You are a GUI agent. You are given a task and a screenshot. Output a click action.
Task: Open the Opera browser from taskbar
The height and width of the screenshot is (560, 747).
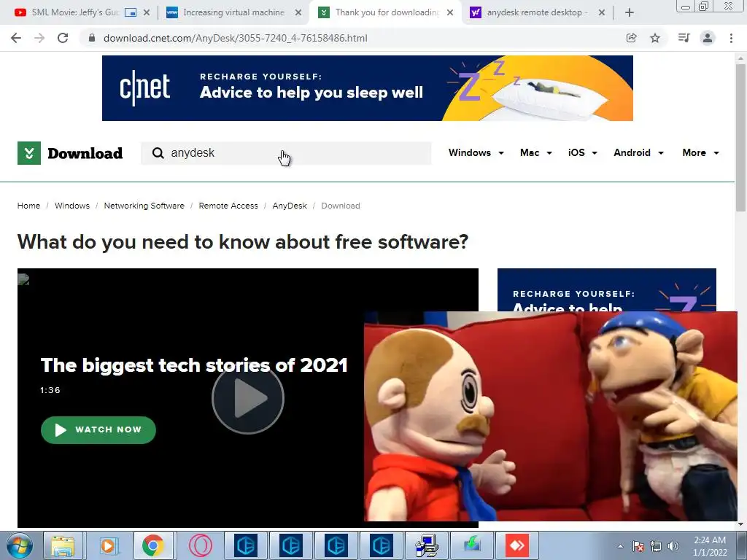[x=200, y=545]
